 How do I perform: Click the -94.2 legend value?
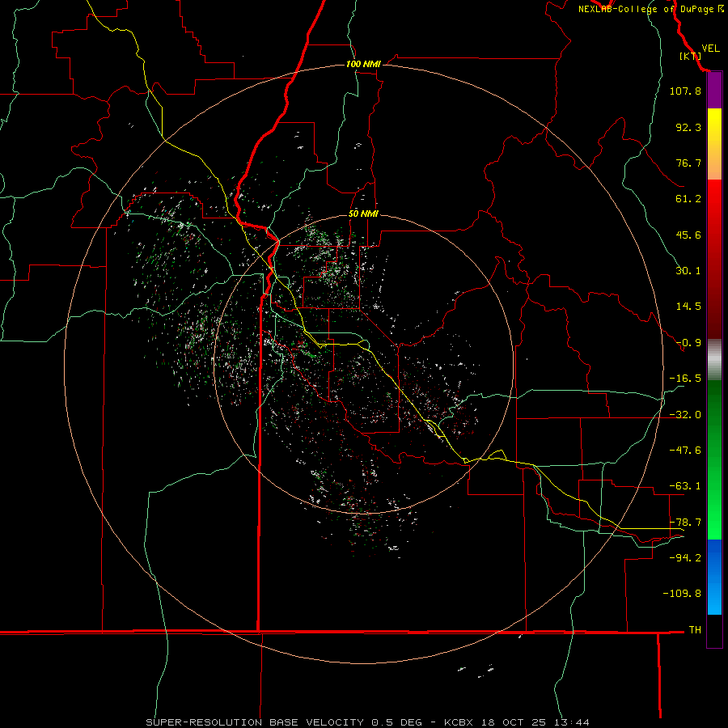pos(685,558)
